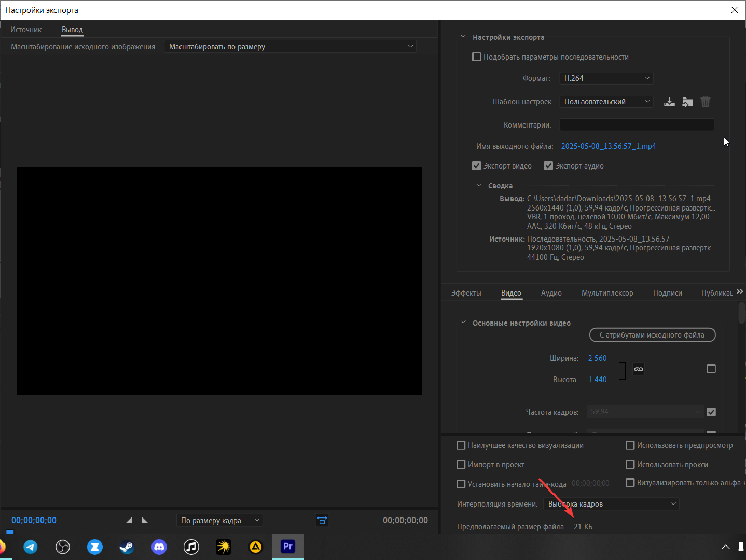
Task: Uncheck Экспорт видео
Action: (476, 166)
